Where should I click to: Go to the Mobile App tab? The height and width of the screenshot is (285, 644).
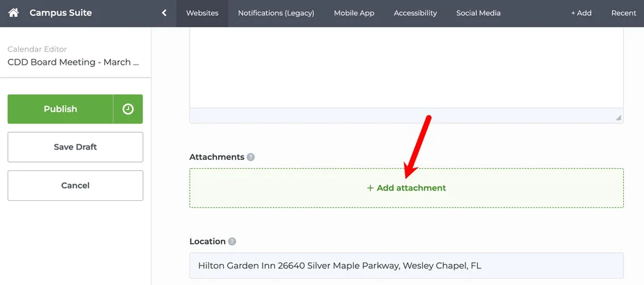354,13
